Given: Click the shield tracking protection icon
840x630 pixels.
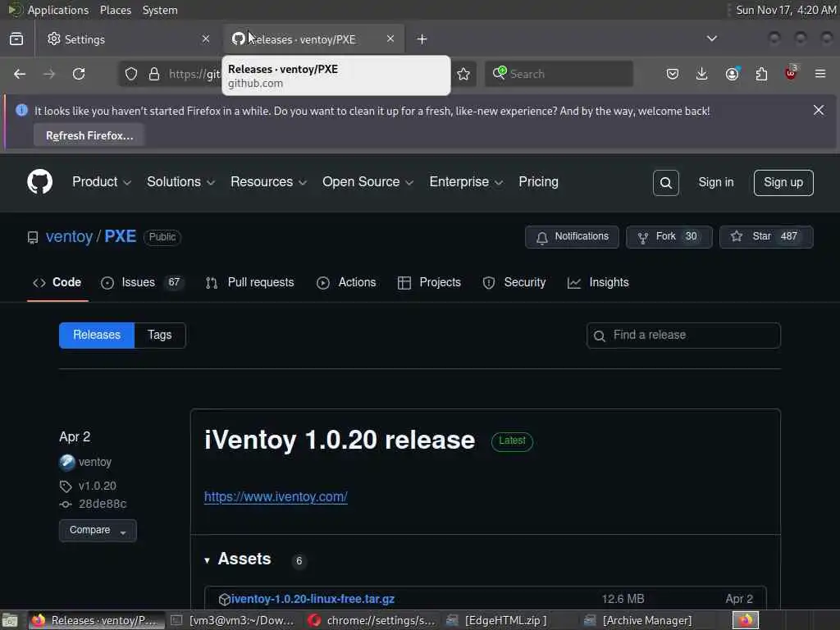Looking at the screenshot, I should tap(130, 74).
